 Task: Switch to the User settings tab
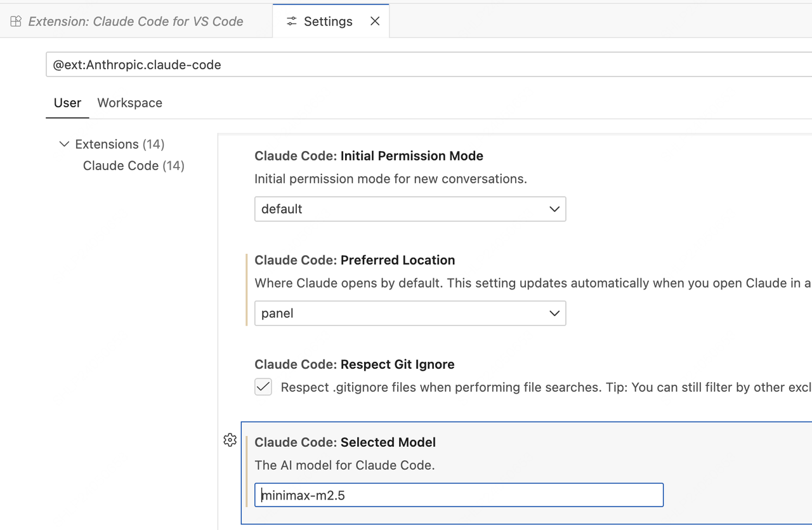point(67,103)
